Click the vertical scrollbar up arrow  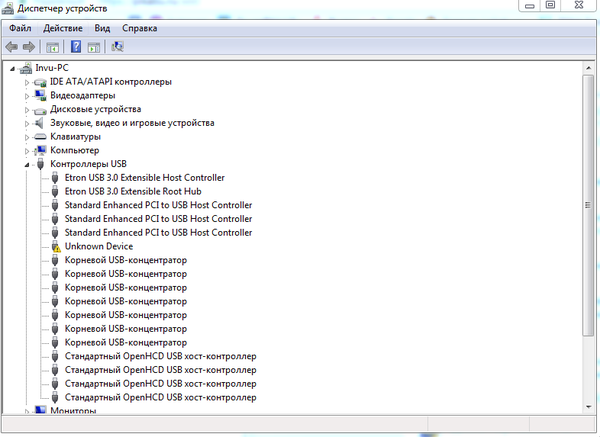588,68
